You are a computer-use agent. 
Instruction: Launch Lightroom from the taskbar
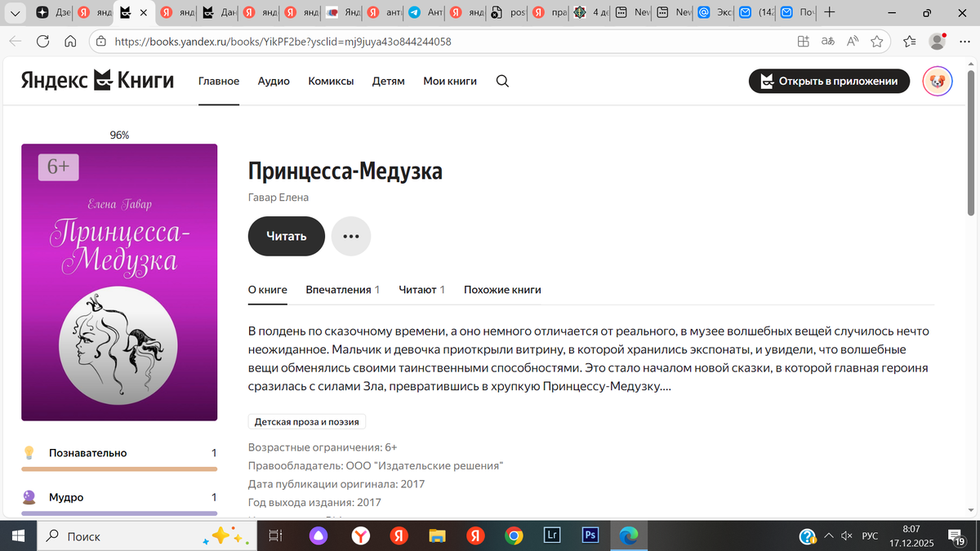552,535
